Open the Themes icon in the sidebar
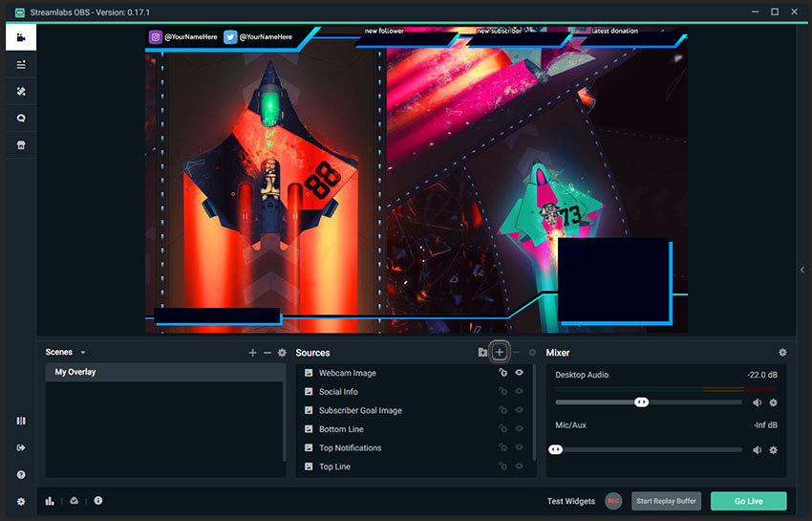812x521 pixels. click(21, 91)
